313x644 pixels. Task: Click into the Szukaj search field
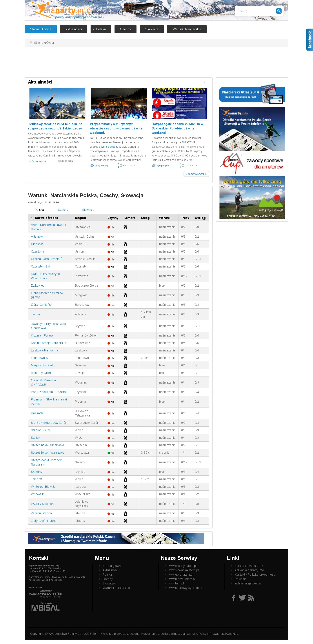click(255, 11)
